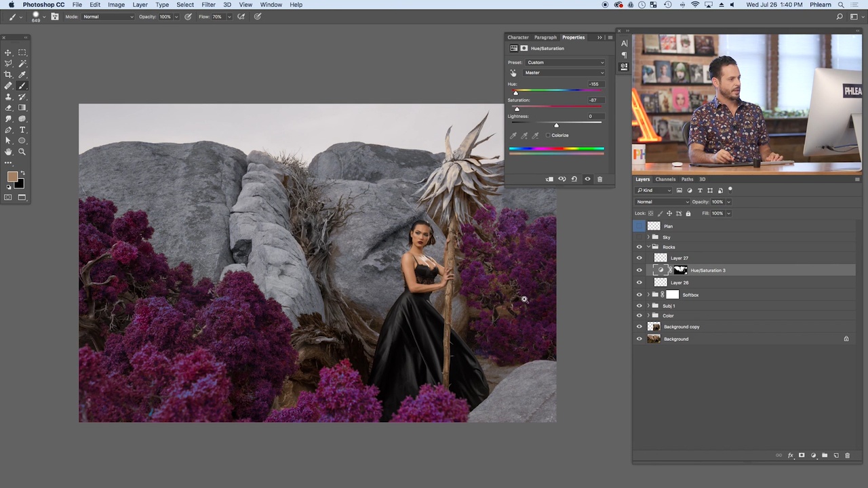
Task: Clip adjustment to layer below
Action: tap(549, 179)
